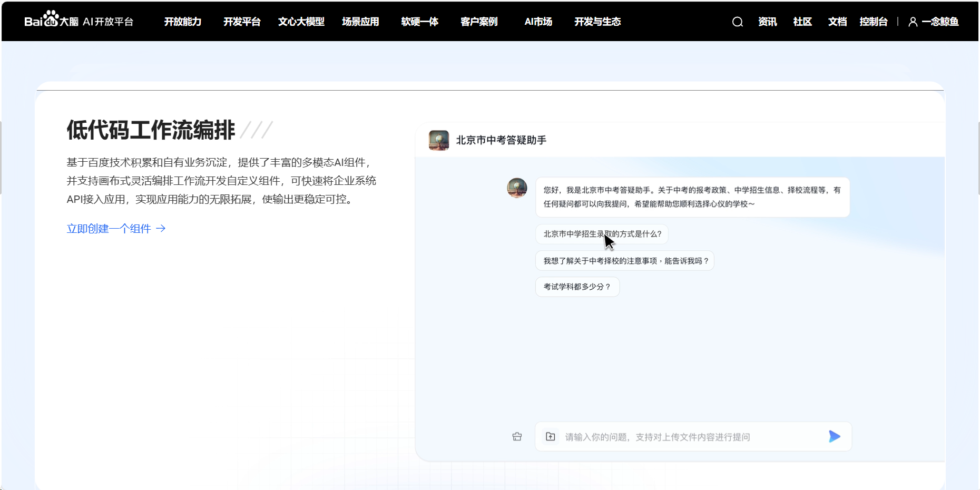Click the user profile icon next to 一念鲸鱼
Viewport: 980px width, 490px height.
[913, 22]
